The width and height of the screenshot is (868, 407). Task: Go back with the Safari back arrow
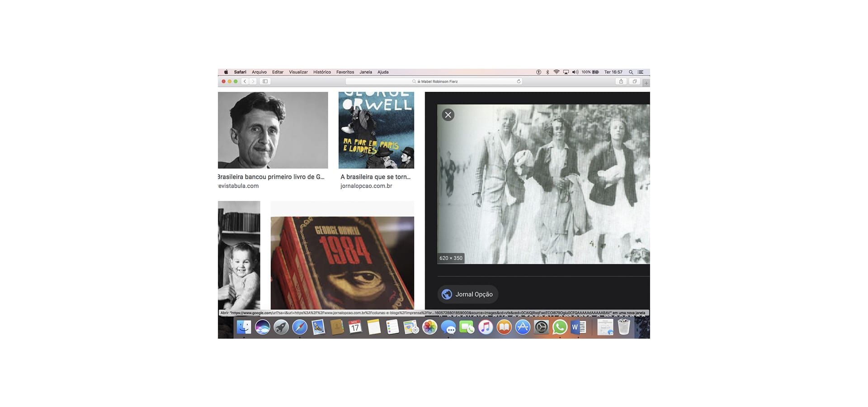pos(245,81)
